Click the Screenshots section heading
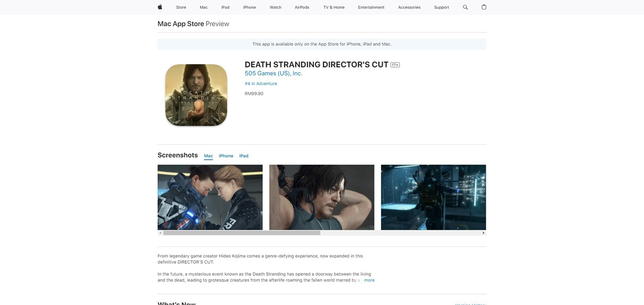 (178, 155)
